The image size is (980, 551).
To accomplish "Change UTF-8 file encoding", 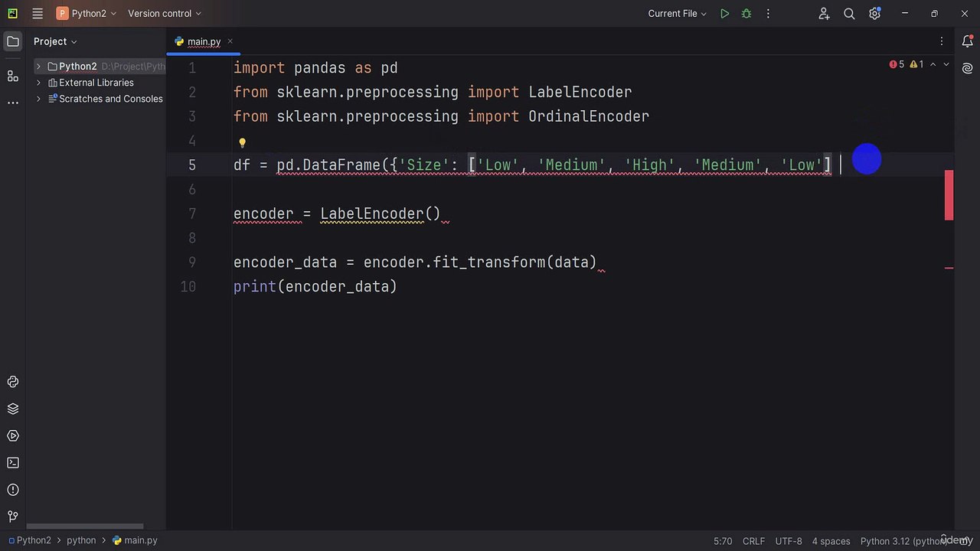I will click(789, 541).
